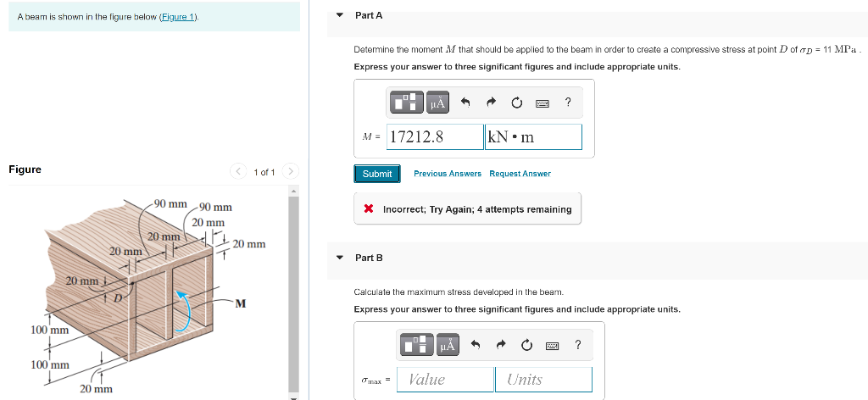868x400 pixels.
Task: Click the 'Figure' heading label
Action: tap(25, 169)
